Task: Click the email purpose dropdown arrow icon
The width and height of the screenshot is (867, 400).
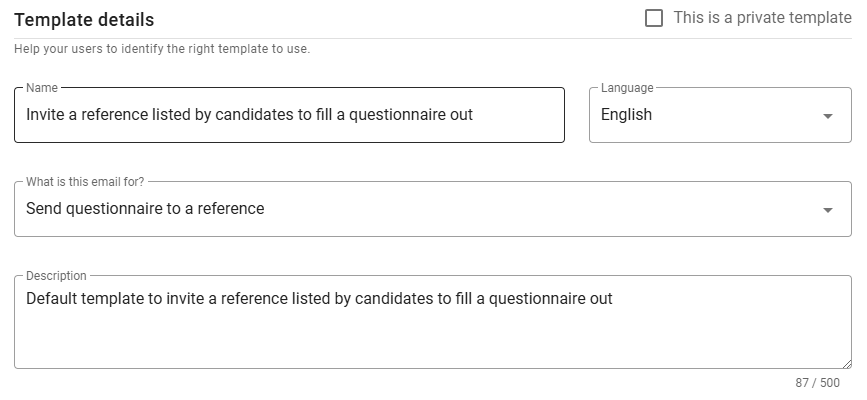Action: 827,210
